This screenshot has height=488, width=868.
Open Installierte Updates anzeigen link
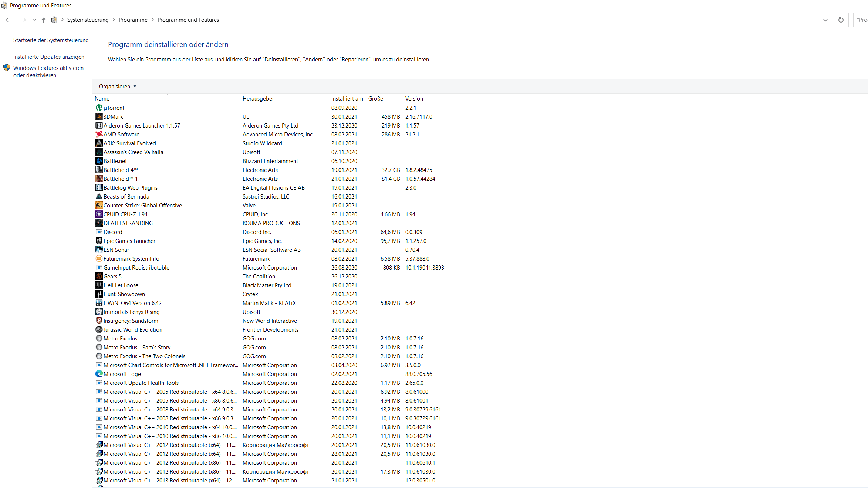click(49, 57)
